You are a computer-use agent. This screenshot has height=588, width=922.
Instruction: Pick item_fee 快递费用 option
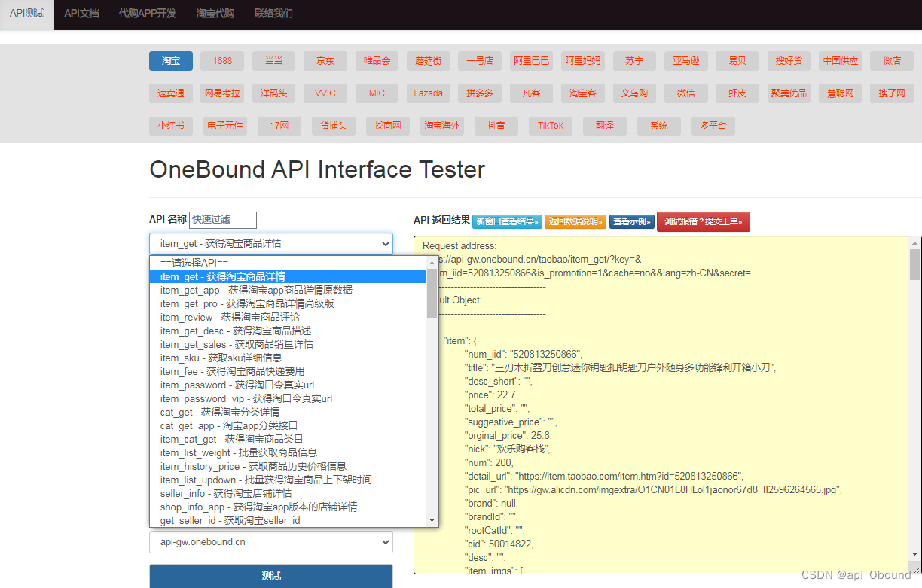[289, 371]
